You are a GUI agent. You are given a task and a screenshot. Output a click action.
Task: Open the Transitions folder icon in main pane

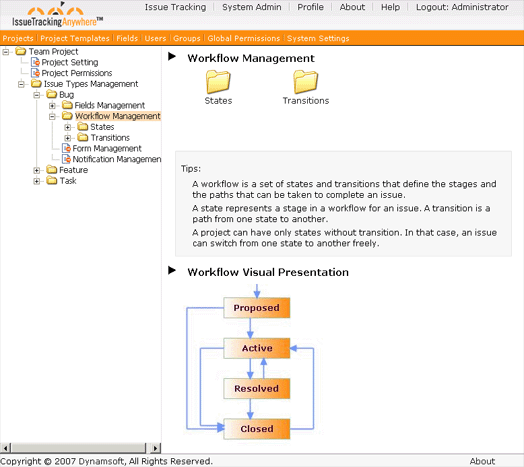(x=306, y=82)
